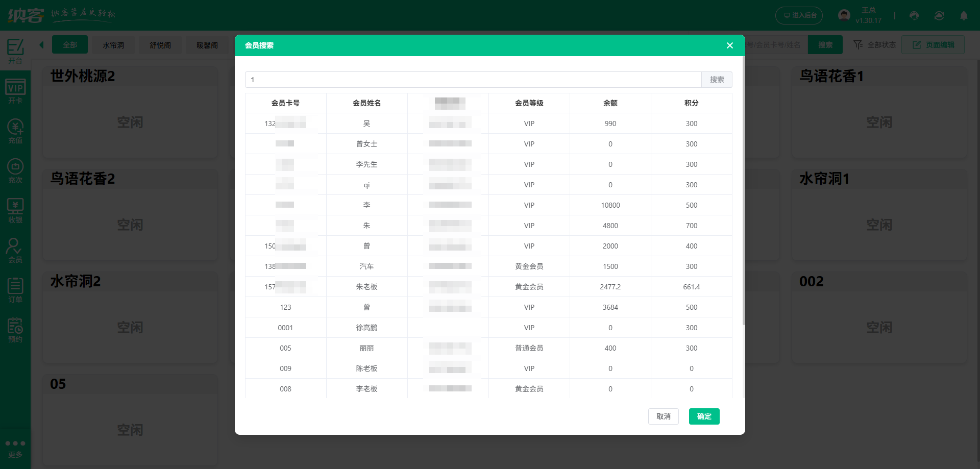Select the 收银 cashier icon
The image size is (980, 469).
pyautogui.click(x=15, y=210)
